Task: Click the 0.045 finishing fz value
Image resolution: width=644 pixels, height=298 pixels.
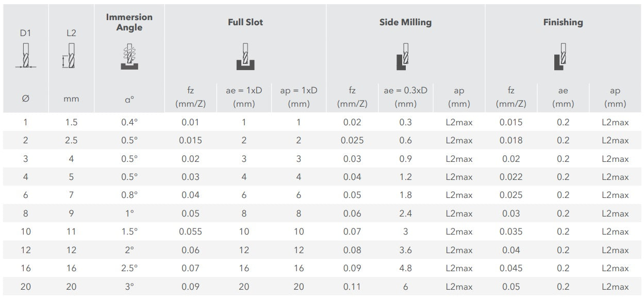Action: [x=510, y=268]
